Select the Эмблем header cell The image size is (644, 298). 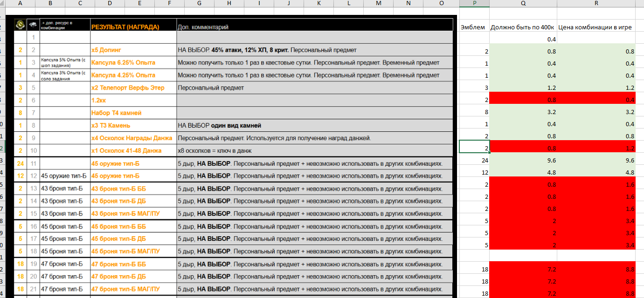[x=474, y=27]
